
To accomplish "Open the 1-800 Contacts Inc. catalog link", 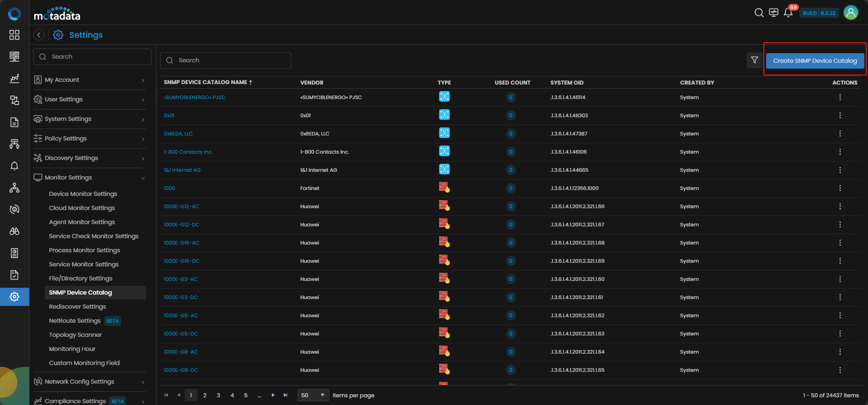I will click(188, 152).
